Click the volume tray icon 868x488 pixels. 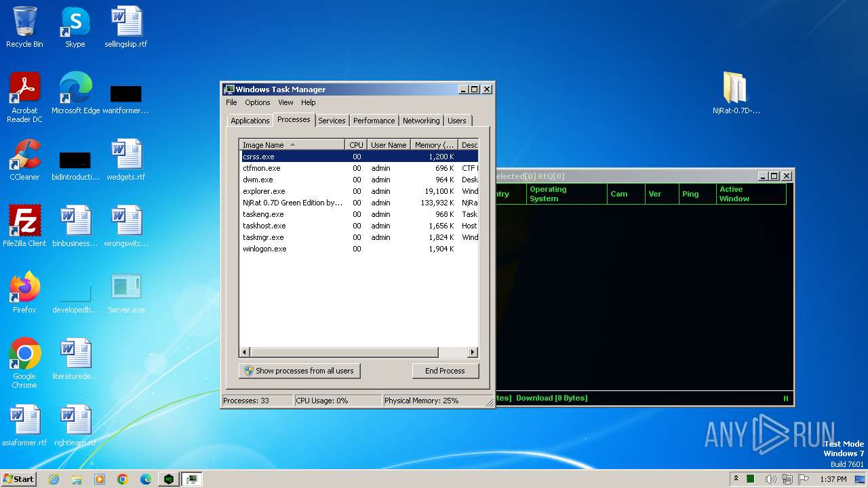pyautogui.click(x=770, y=479)
